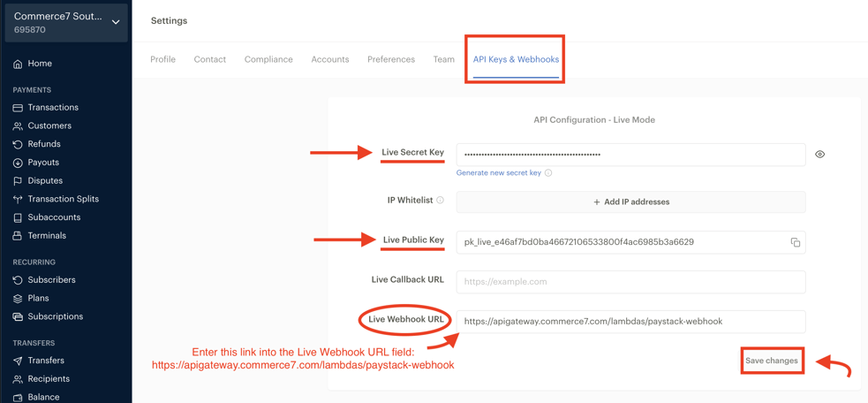Click the Refunds icon in sidebar
868x403 pixels.
tap(18, 144)
